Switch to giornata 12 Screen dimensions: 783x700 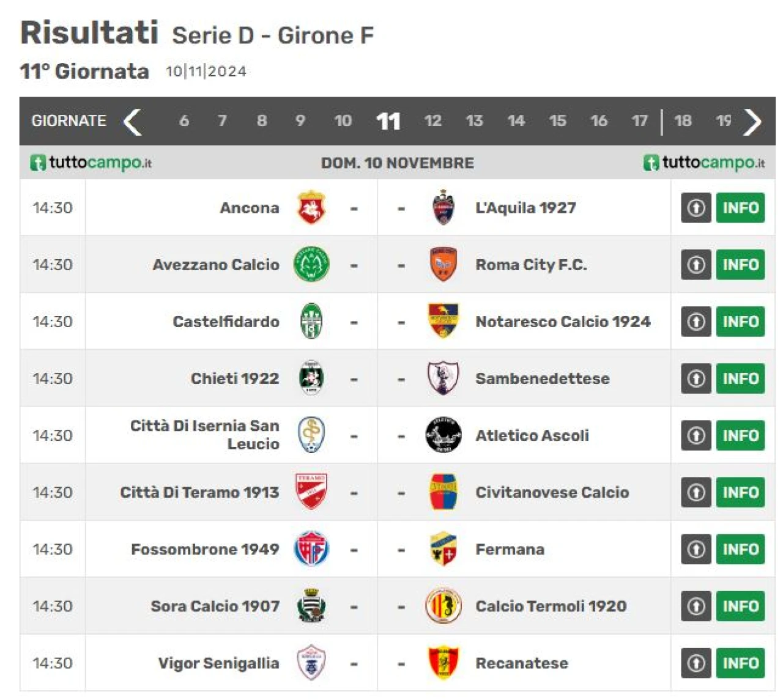tap(433, 121)
